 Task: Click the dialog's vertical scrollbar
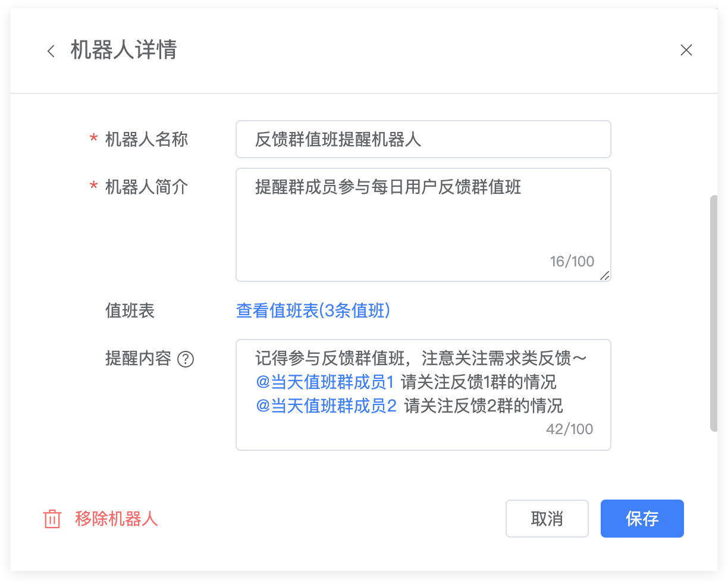click(x=714, y=312)
